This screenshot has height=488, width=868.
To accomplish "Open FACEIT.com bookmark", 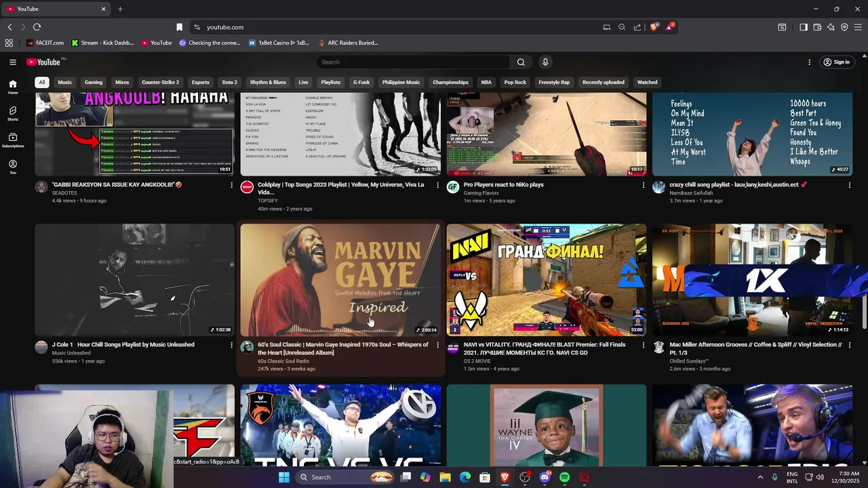I will tap(45, 43).
